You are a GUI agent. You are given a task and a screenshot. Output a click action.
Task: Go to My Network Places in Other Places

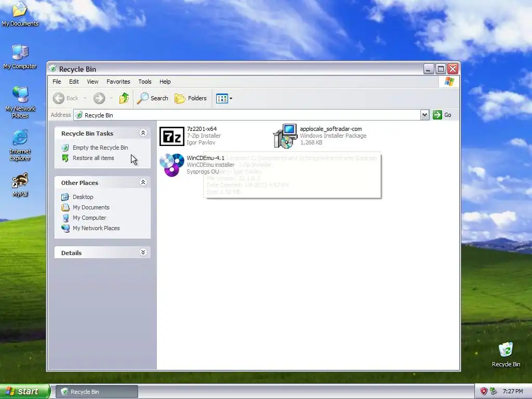click(96, 229)
